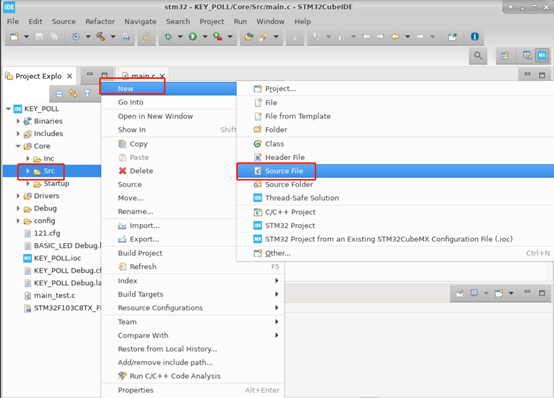
Task: Expand the Binaries node
Action: tap(18, 121)
